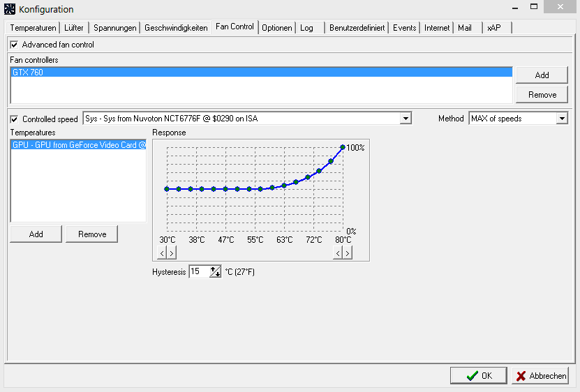Viewport: 580px width, 392px height.
Task: Select the Fan Control tab
Action: pyautogui.click(x=235, y=27)
